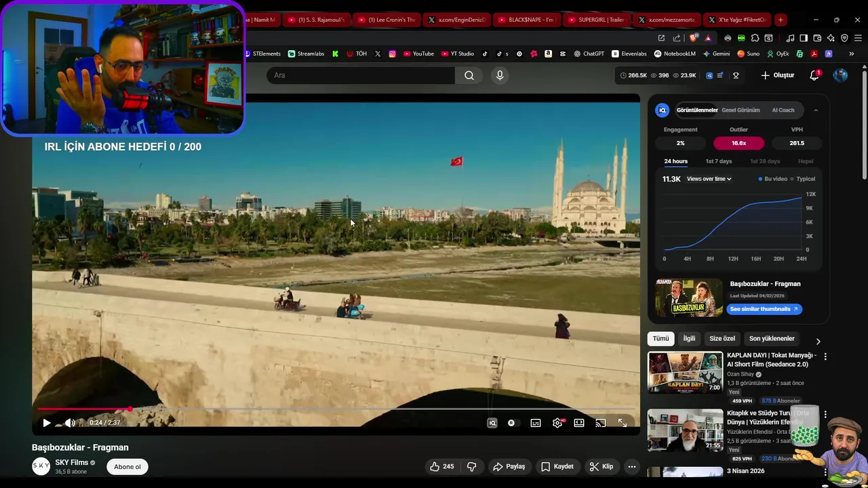
Task: Open the SKY Films channel avatar
Action: 41,466
